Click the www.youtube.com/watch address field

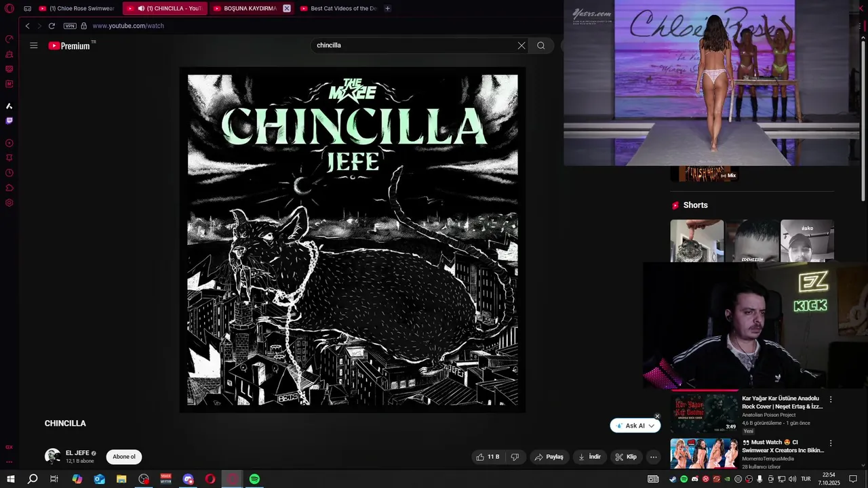point(128,26)
